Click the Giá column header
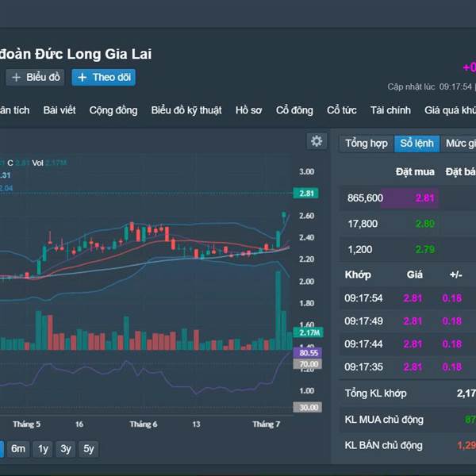The width and height of the screenshot is (476, 476). [414, 274]
